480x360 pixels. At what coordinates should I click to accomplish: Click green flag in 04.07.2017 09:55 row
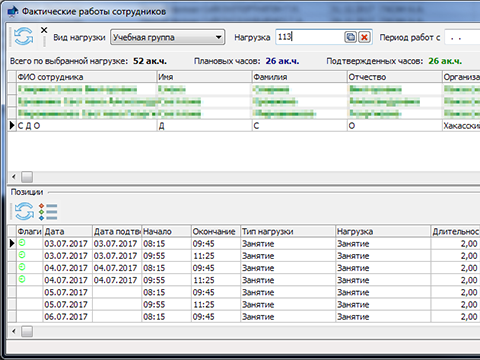coord(22,279)
